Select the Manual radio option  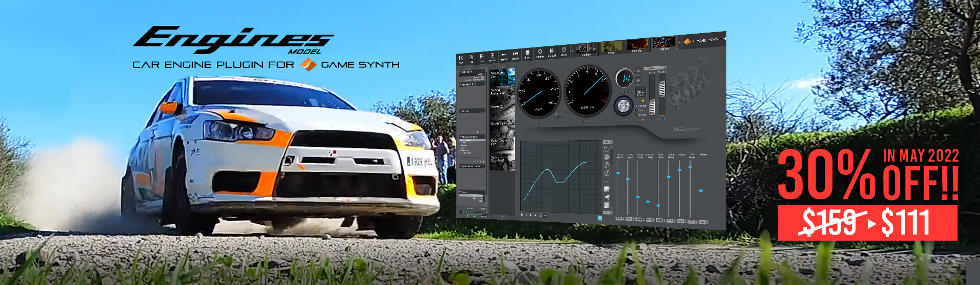[x=640, y=115]
